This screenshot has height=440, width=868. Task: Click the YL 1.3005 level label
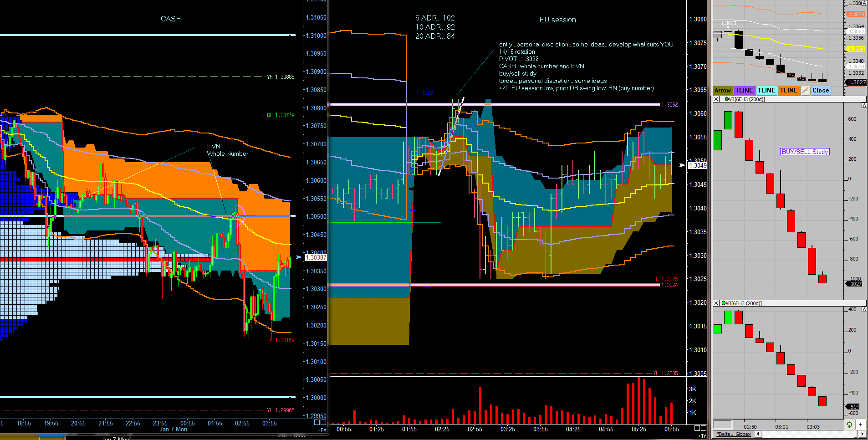click(x=665, y=373)
